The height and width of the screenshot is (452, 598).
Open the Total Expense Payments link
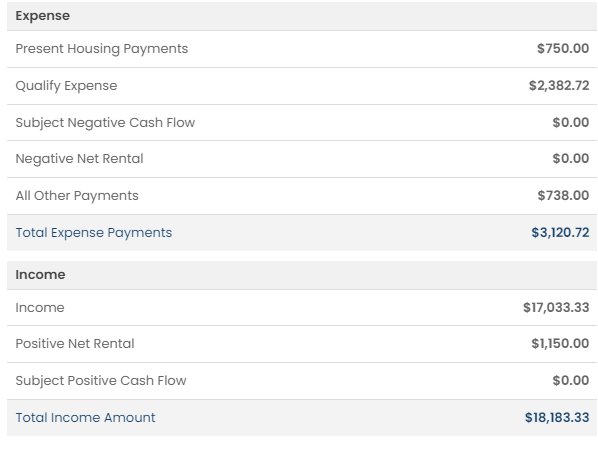pyautogui.click(x=93, y=233)
